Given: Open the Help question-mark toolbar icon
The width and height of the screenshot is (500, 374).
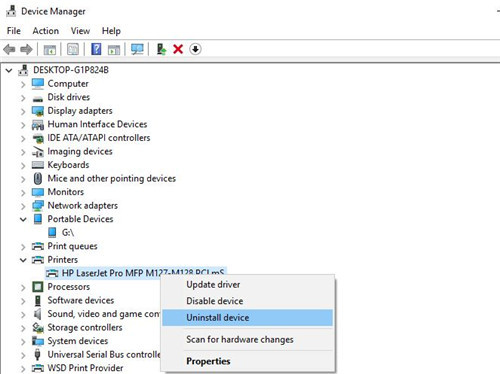Looking at the screenshot, I should pos(96,49).
